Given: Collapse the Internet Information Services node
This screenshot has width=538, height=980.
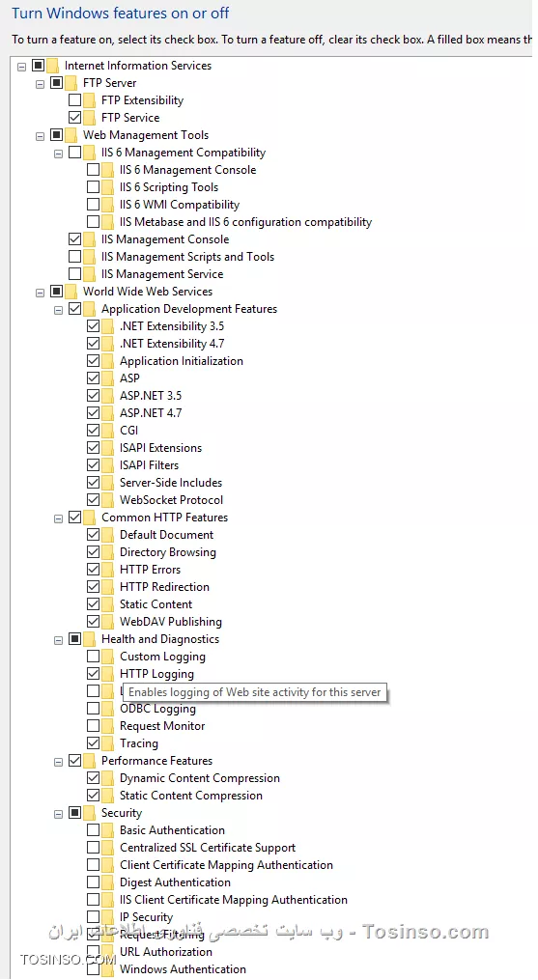Looking at the screenshot, I should (x=22, y=67).
